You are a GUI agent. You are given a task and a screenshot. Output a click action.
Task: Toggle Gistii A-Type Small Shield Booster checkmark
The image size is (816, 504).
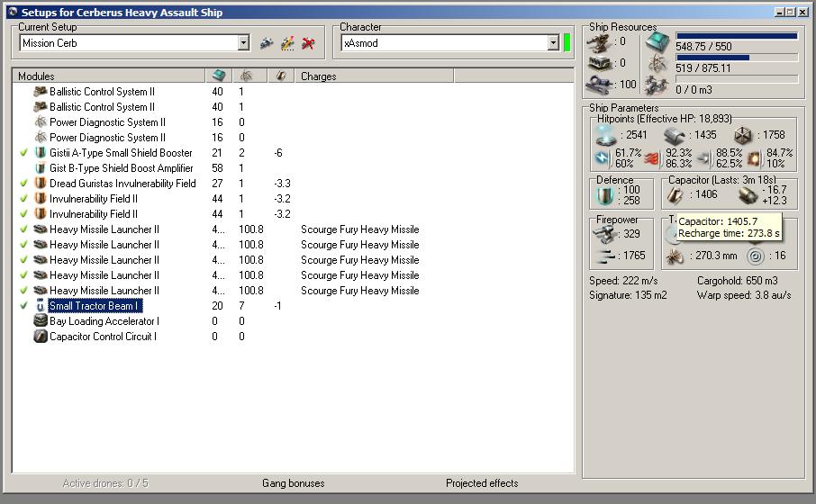[x=23, y=153]
